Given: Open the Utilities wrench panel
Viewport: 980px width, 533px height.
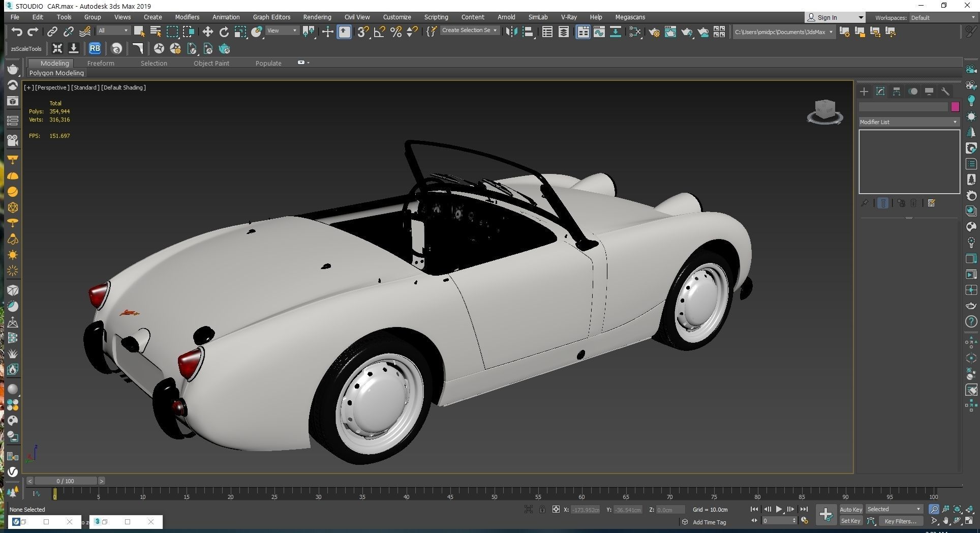Looking at the screenshot, I should click(x=945, y=92).
